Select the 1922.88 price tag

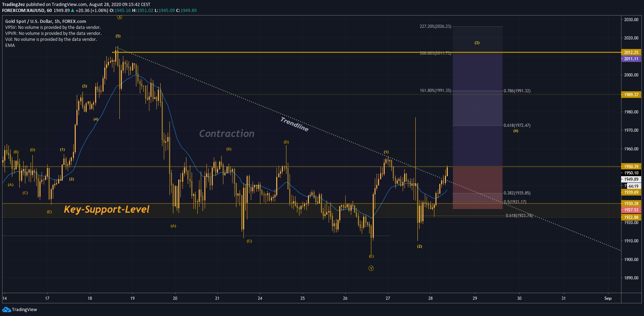coord(631,217)
